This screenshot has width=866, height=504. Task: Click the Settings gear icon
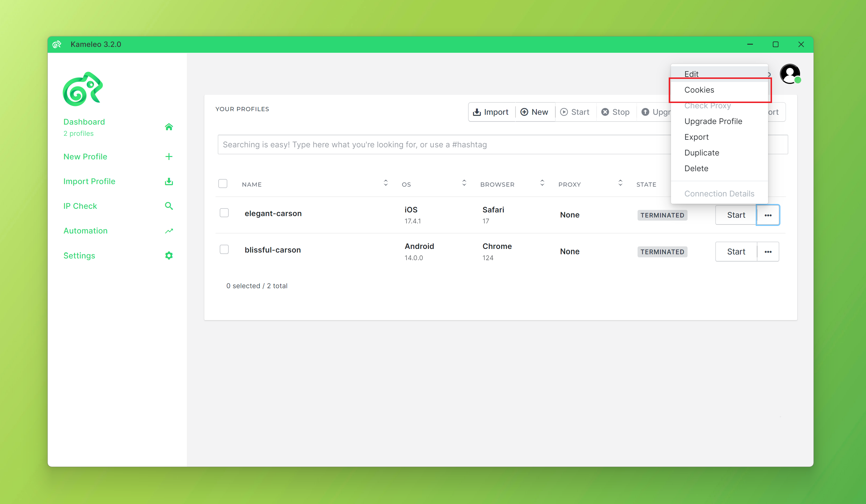click(x=169, y=256)
